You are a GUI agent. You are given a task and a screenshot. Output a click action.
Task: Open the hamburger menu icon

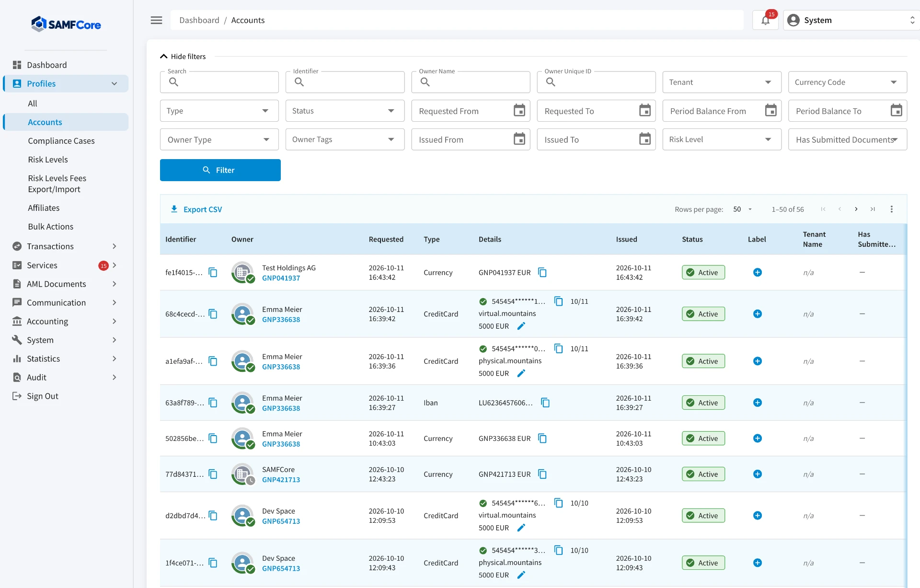[156, 20]
